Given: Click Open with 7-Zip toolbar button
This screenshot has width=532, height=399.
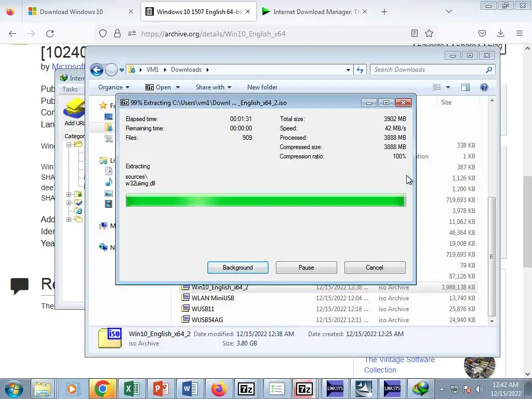Looking at the screenshot, I should tap(158, 87).
